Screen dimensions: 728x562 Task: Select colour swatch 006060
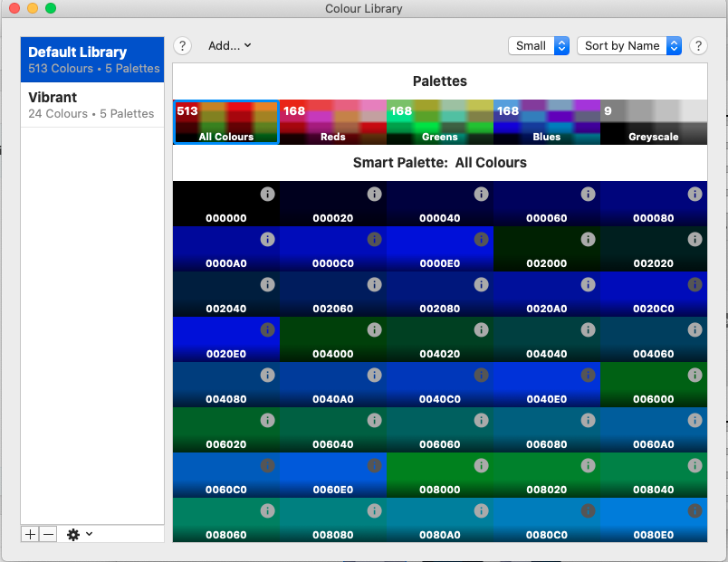(440, 430)
